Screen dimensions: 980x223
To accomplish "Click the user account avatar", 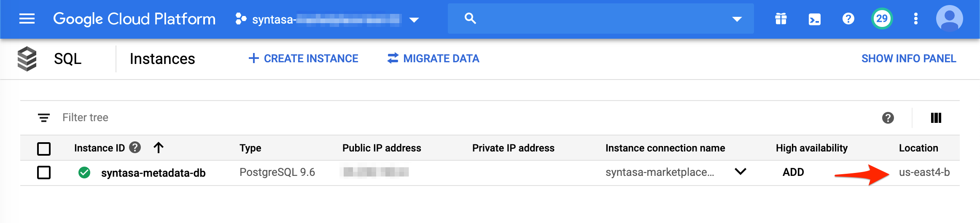I will click(949, 19).
